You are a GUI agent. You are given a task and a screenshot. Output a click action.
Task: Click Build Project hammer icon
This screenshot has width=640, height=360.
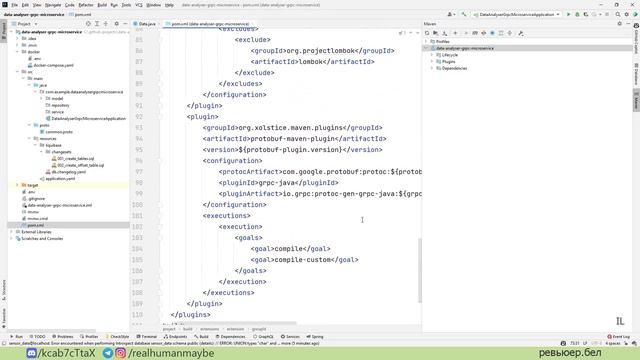(x=464, y=14)
